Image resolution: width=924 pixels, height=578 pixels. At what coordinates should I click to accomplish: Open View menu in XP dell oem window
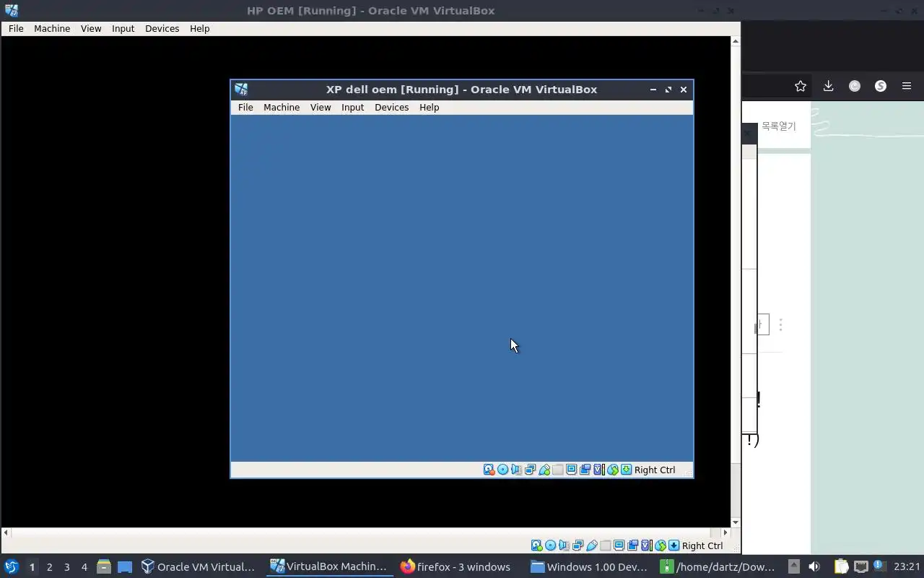[x=321, y=107]
